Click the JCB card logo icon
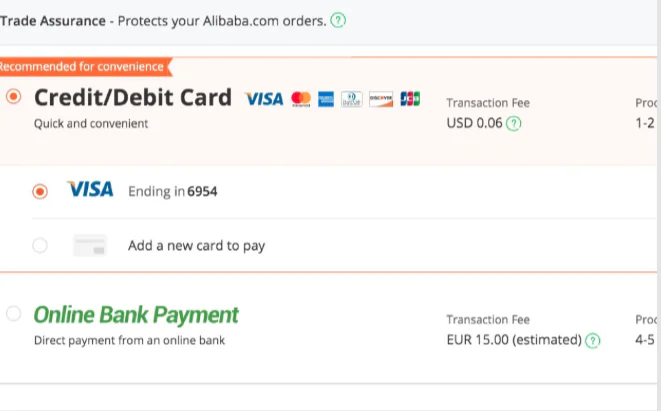The image size is (661, 411). (410, 98)
